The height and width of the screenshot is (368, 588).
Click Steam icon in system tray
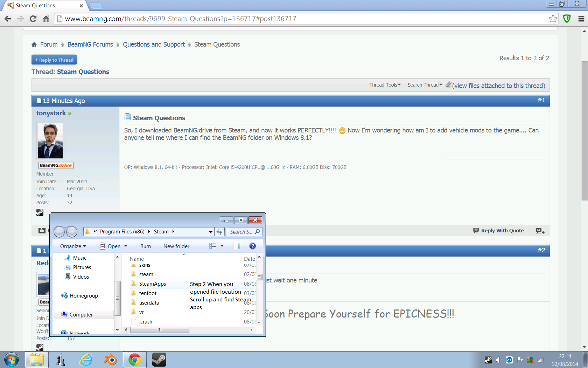(488, 360)
